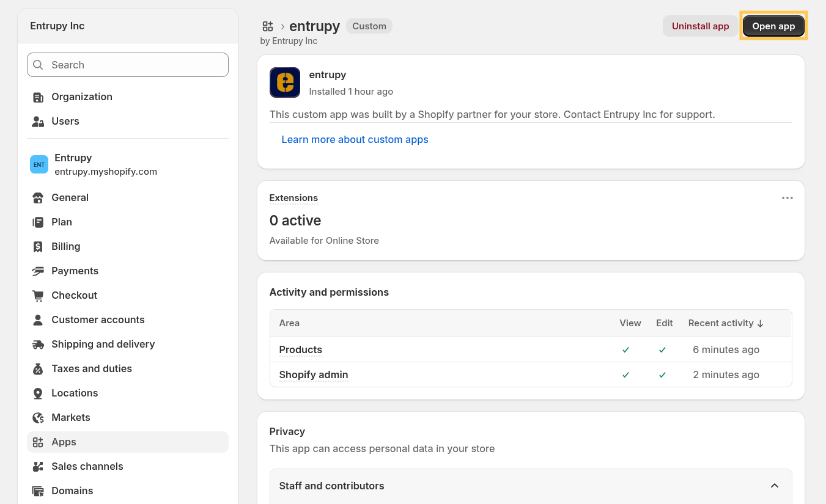Click the Products View checkmark
Image resolution: width=826 pixels, height=504 pixels.
point(625,350)
